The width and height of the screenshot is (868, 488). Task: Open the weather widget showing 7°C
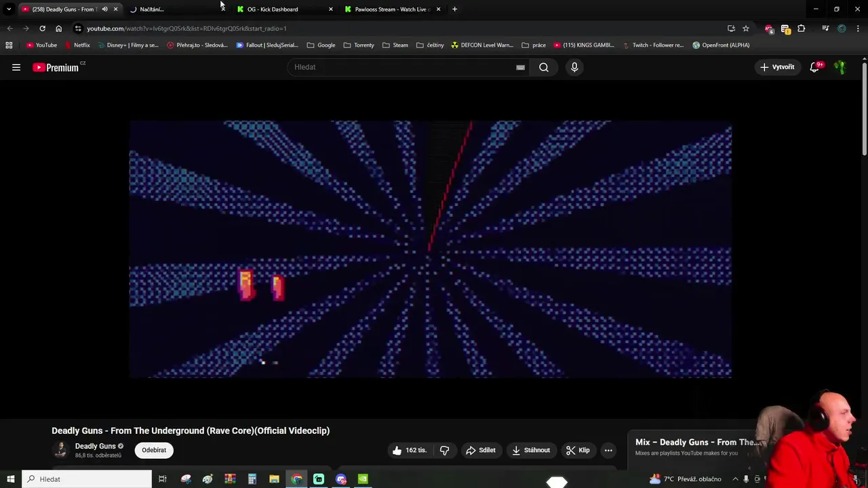[686, 479]
